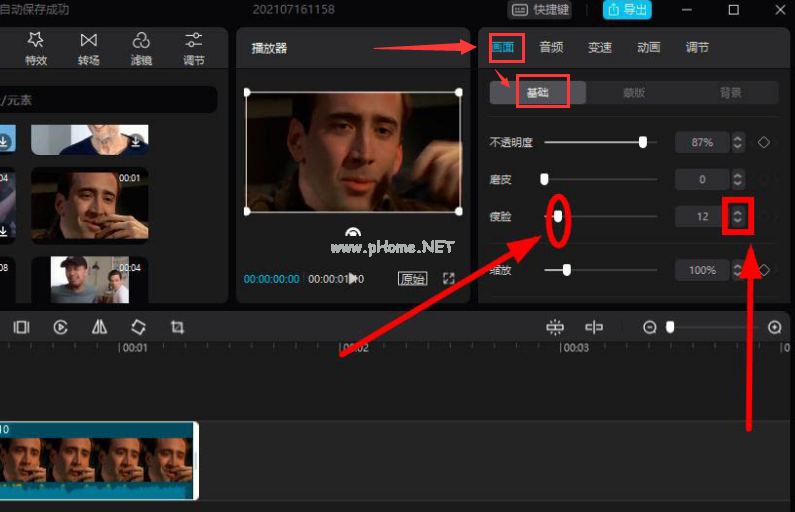Viewport: 795px width, 512px height.
Task: Click the bottom-right preview corner handle
Action: (459, 211)
